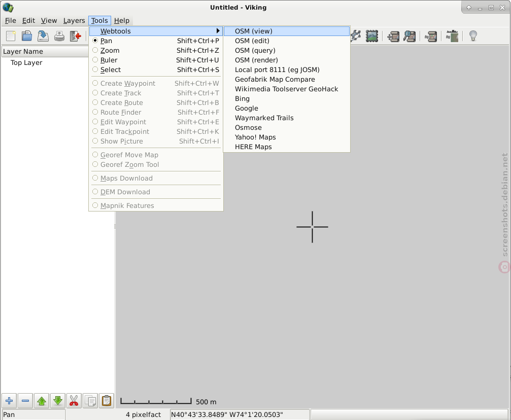The height and width of the screenshot is (420, 511).
Task: Choose Mapnik Features menu item
Action: click(x=156, y=205)
